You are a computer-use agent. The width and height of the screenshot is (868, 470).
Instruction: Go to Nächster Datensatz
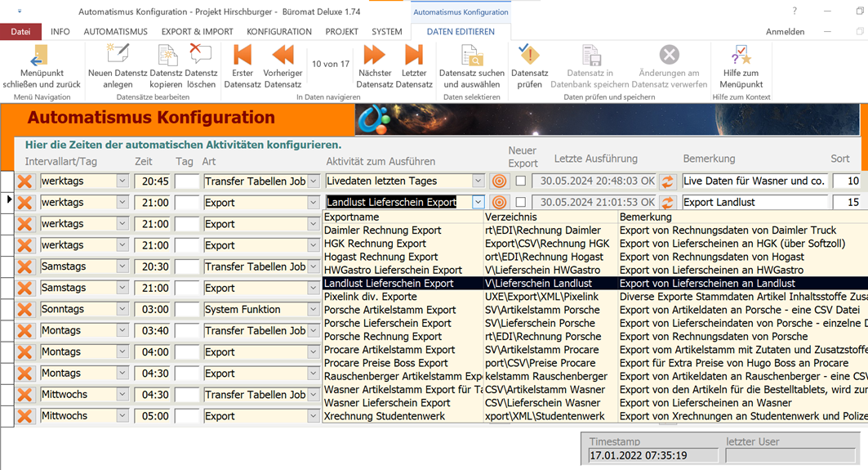(375, 56)
